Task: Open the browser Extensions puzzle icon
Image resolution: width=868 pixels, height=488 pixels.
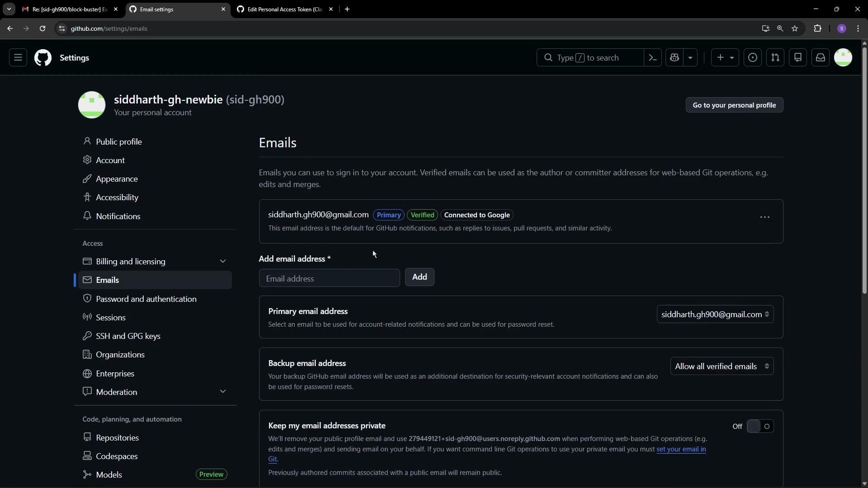Action: click(817, 28)
